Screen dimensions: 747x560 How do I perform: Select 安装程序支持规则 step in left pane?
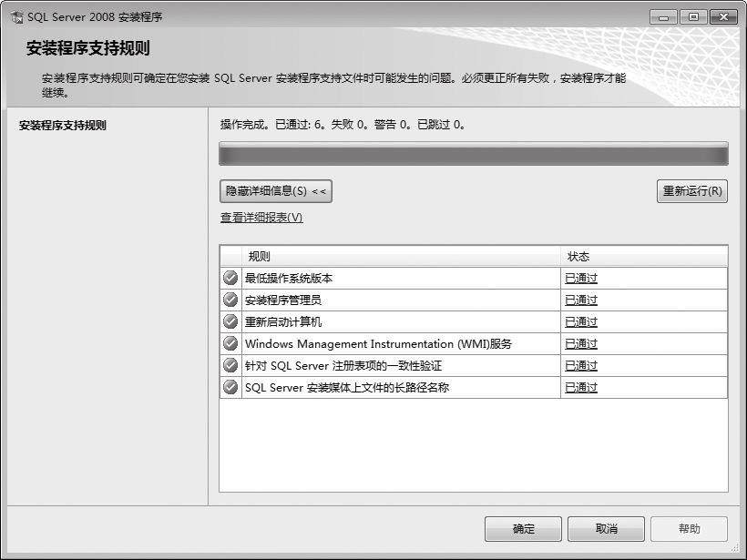(63, 126)
